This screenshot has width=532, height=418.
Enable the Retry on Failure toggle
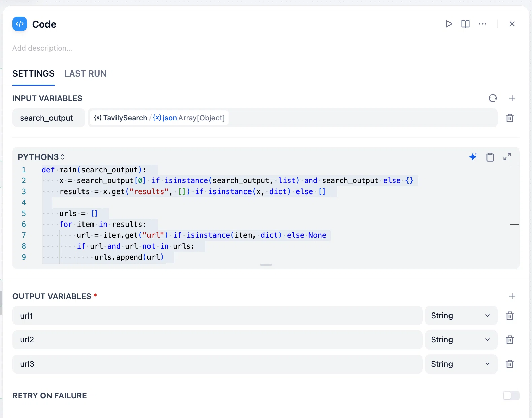point(511,396)
